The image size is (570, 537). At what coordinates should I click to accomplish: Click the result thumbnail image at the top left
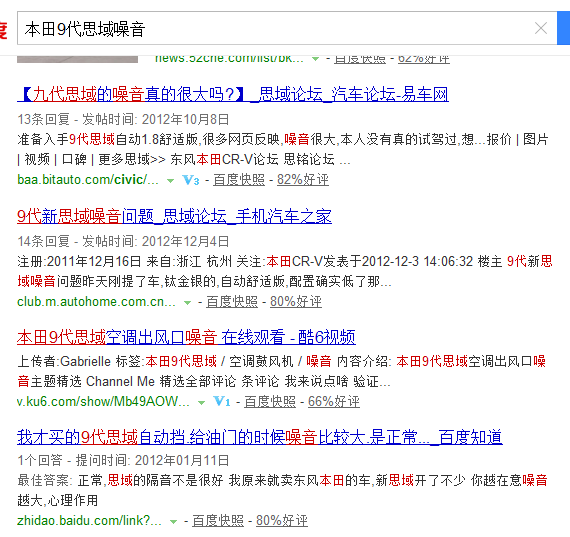tap(77, 59)
